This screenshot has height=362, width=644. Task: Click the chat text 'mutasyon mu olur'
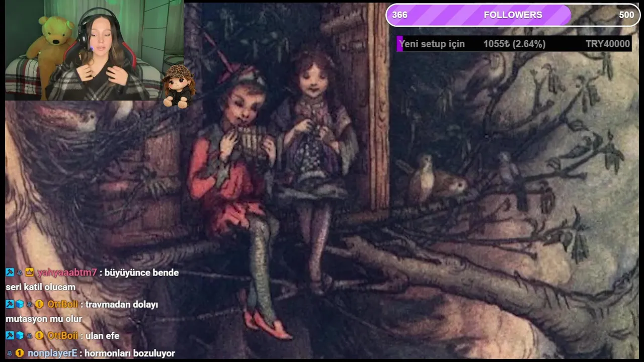click(x=44, y=319)
